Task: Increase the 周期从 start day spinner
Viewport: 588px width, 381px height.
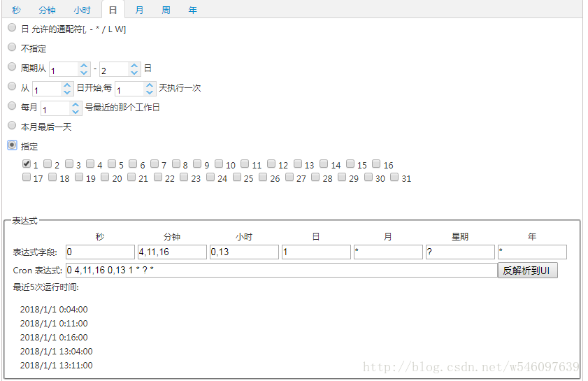Action: 84,65
